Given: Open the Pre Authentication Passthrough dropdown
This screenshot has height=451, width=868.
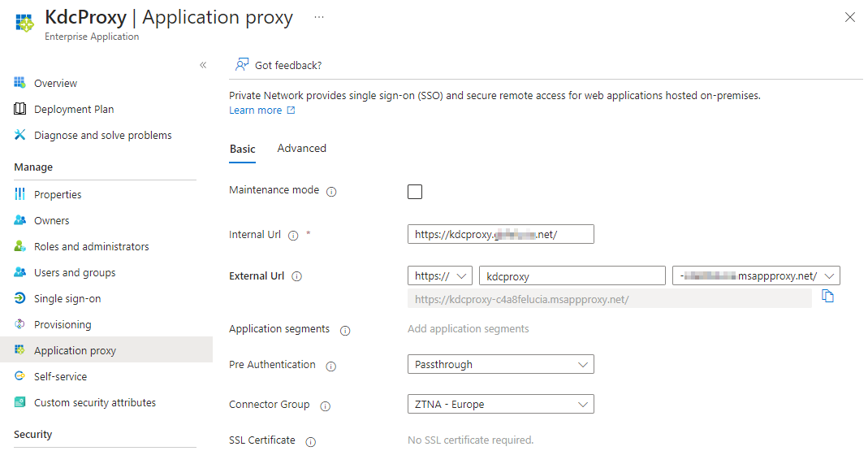Looking at the screenshot, I should [501, 365].
